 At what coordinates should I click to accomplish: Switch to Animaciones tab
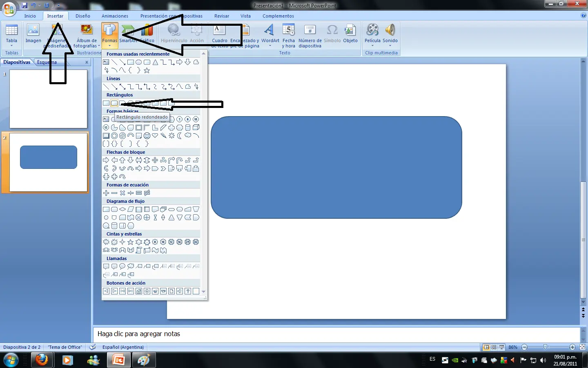115,16
